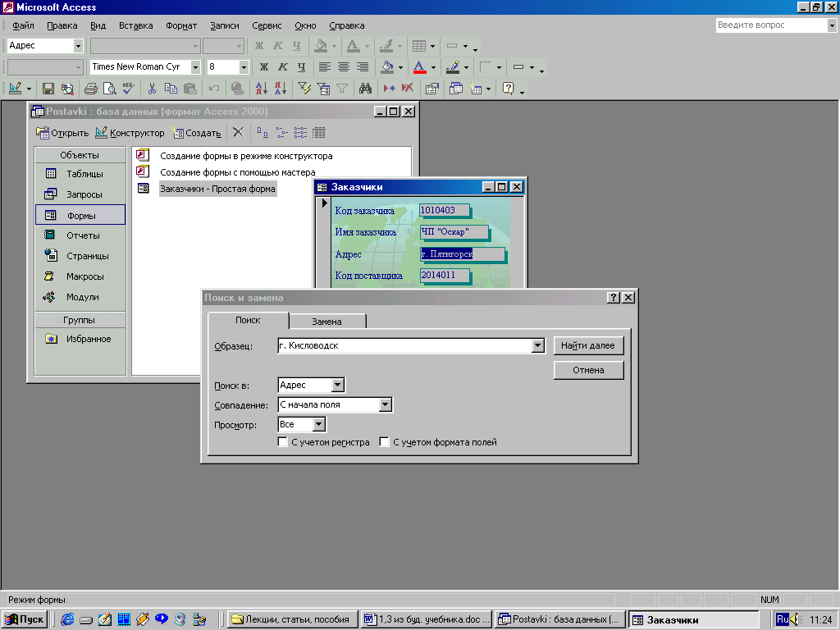Click the Delete Record icon

pos(407,89)
